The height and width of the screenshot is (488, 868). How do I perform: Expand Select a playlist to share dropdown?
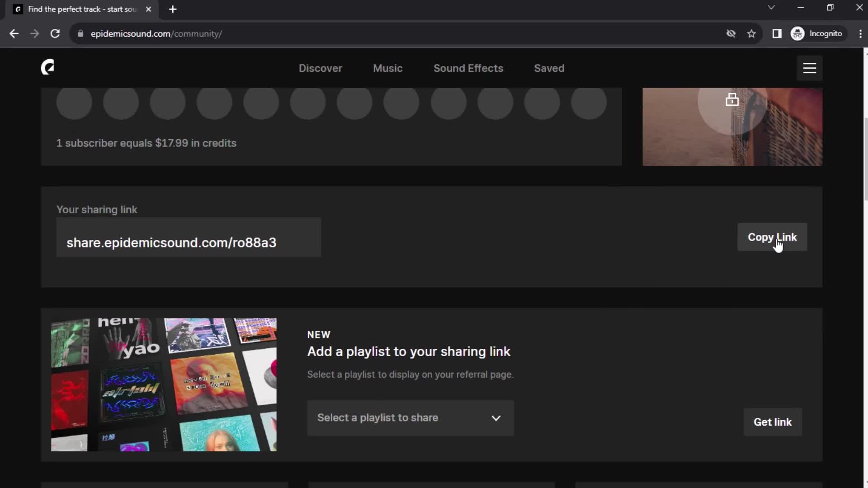pos(410,418)
